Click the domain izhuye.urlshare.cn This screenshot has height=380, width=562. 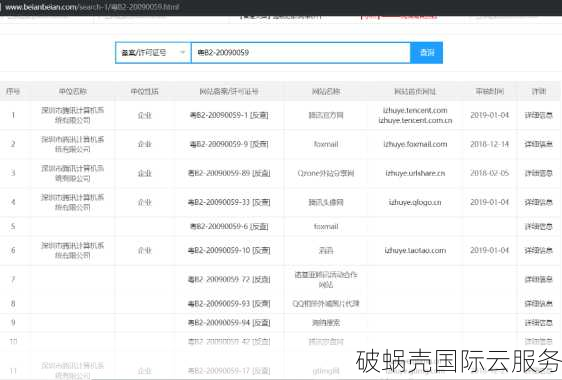(415, 173)
